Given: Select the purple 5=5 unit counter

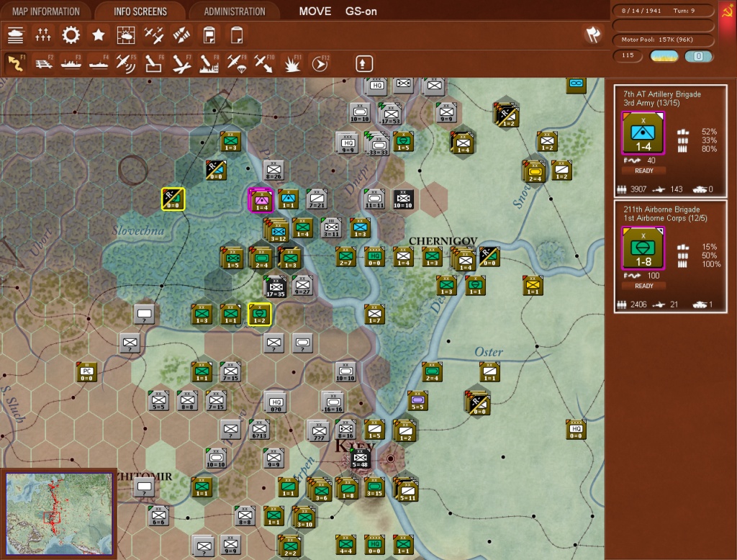Looking at the screenshot, I should click(x=417, y=401).
